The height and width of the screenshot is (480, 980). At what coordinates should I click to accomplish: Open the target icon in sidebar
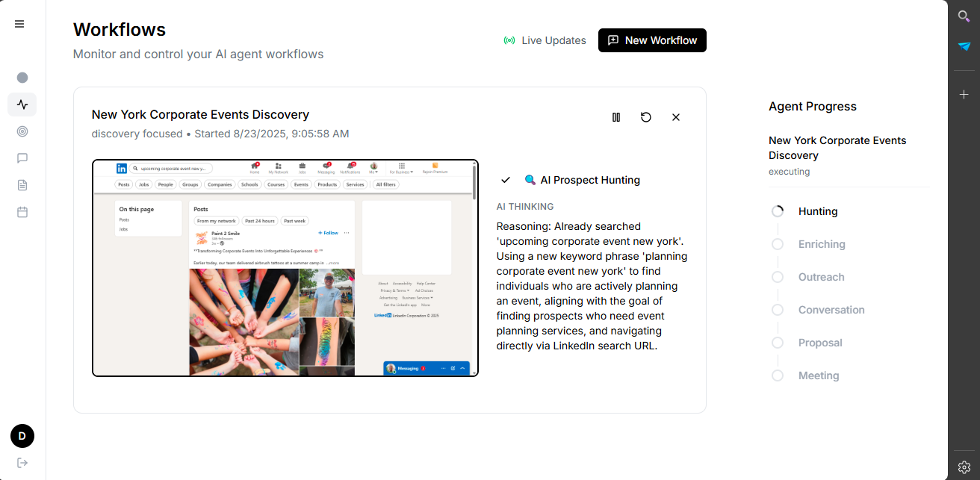[x=22, y=131]
